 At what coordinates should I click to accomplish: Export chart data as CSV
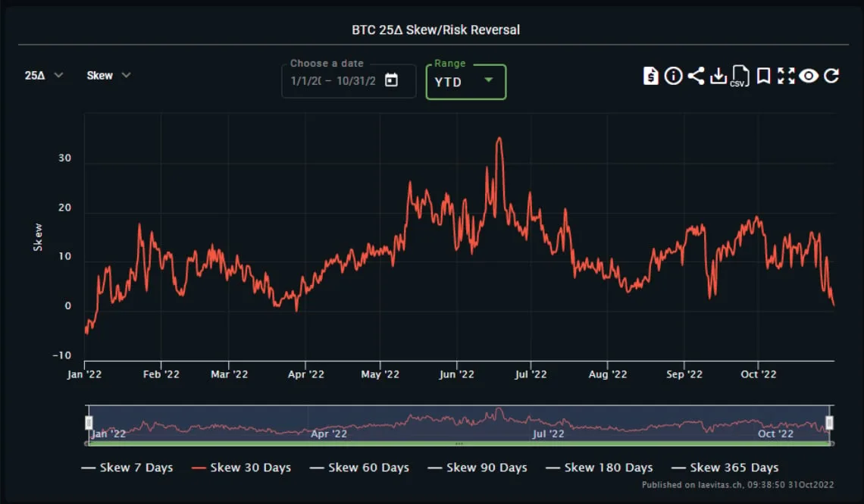click(740, 76)
